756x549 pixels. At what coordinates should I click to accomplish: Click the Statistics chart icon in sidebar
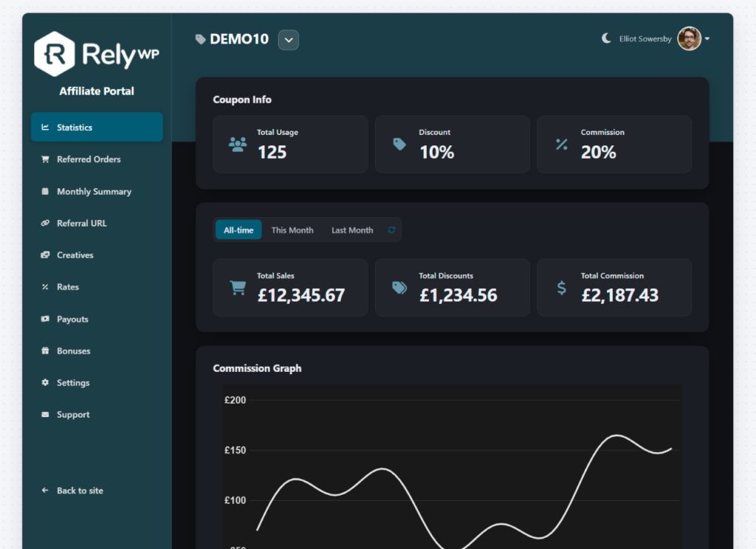tap(45, 127)
